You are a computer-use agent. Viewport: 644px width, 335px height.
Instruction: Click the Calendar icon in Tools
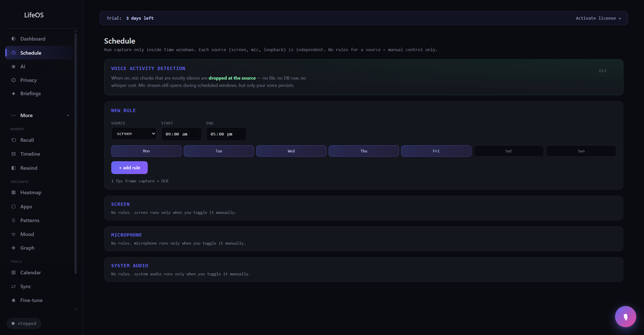coord(13,273)
